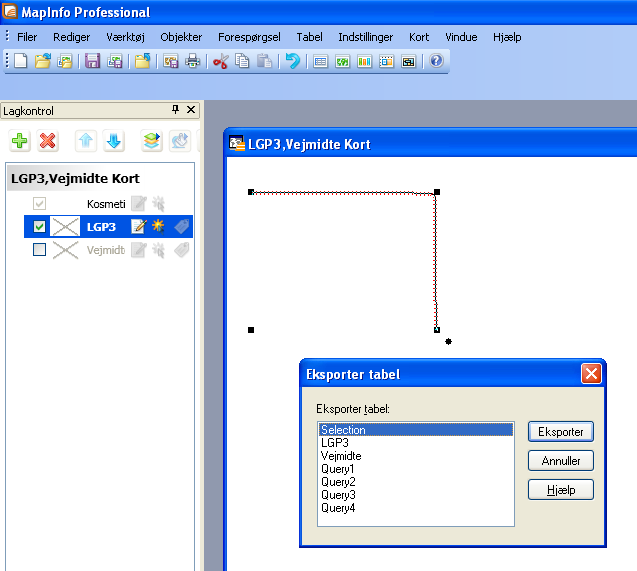Open the Værktøj menu
This screenshot has height=571, width=637.
tap(125, 37)
